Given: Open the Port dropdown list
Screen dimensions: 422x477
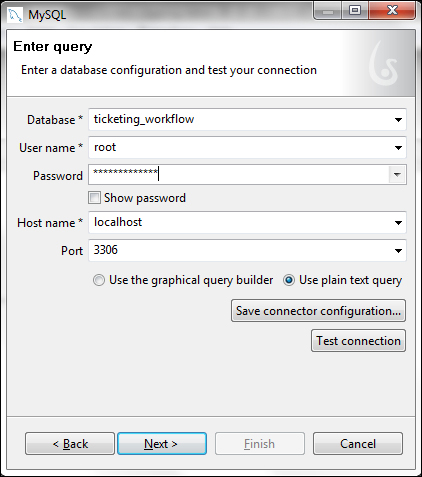Looking at the screenshot, I should click(x=398, y=251).
